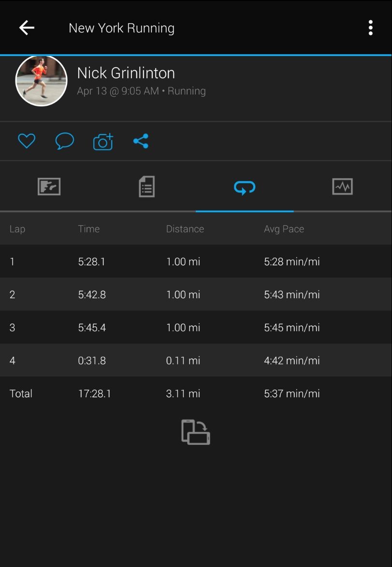Open the charts graph tab
The width and height of the screenshot is (392, 567).
[x=342, y=187]
